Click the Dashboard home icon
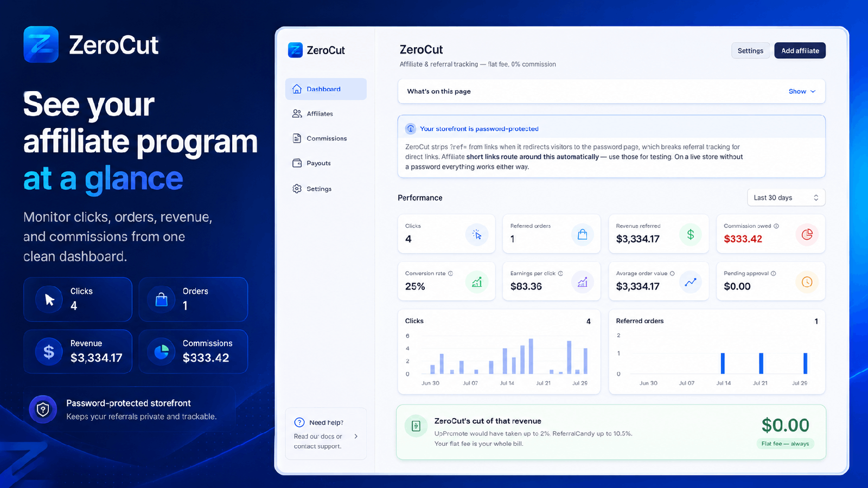Viewport: 868px width, 488px height. pyautogui.click(x=297, y=89)
